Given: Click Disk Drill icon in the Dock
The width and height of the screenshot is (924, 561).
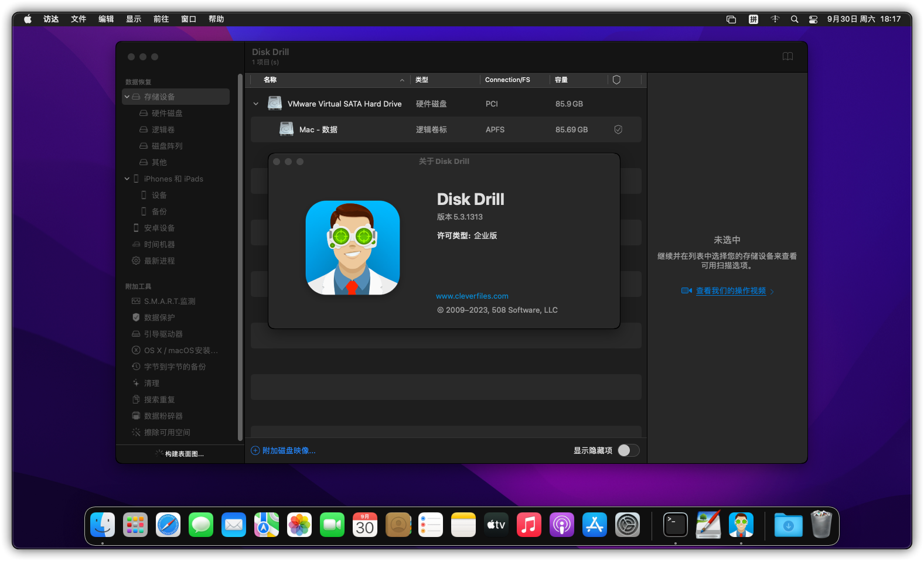Looking at the screenshot, I should pyautogui.click(x=741, y=525).
